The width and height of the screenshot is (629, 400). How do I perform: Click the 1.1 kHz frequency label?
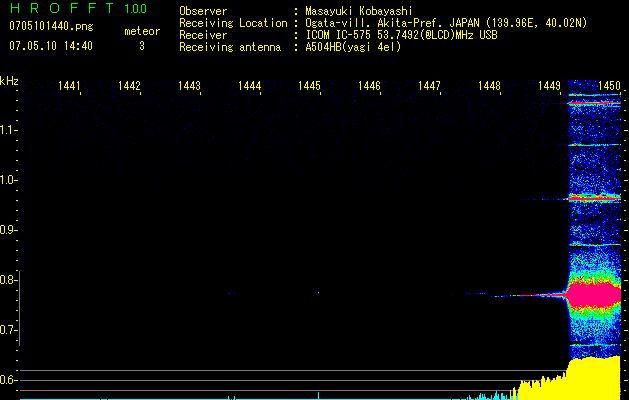[x=8, y=130]
